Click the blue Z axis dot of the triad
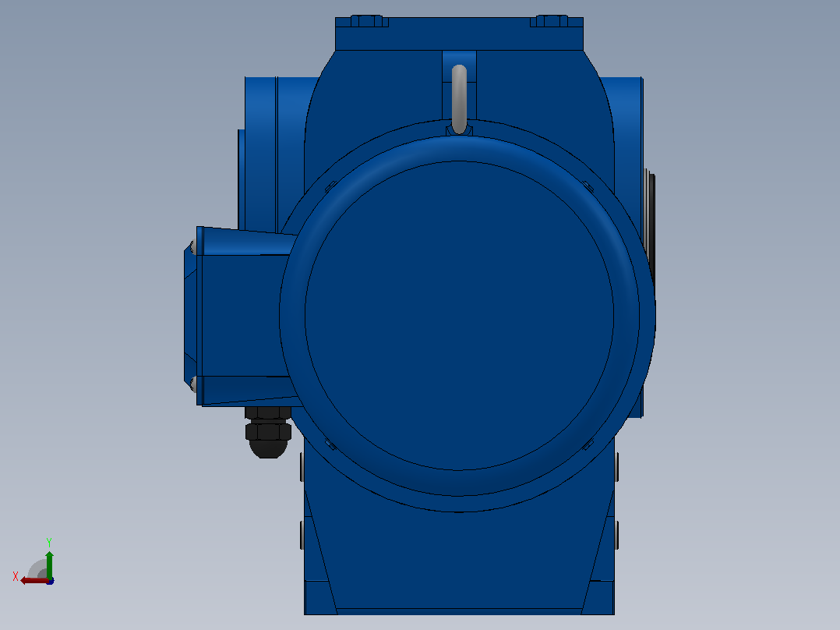 51,581
